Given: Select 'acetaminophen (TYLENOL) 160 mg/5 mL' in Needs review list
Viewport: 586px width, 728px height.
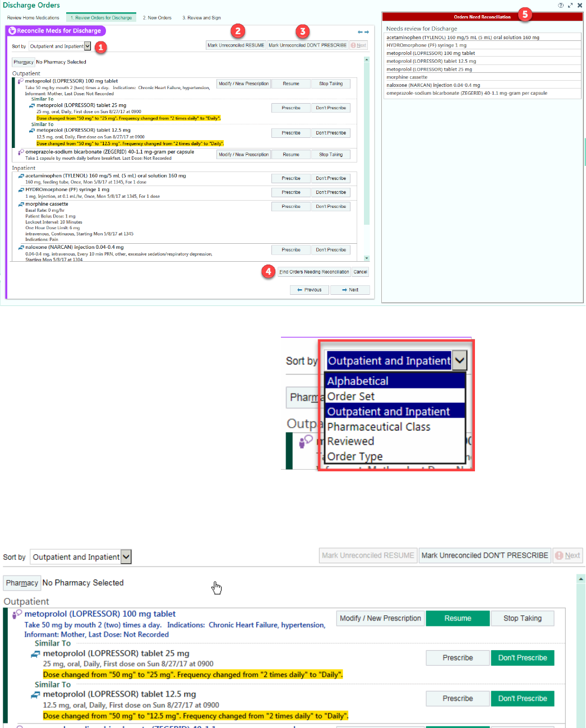Looking at the screenshot, I should [482, 38].
